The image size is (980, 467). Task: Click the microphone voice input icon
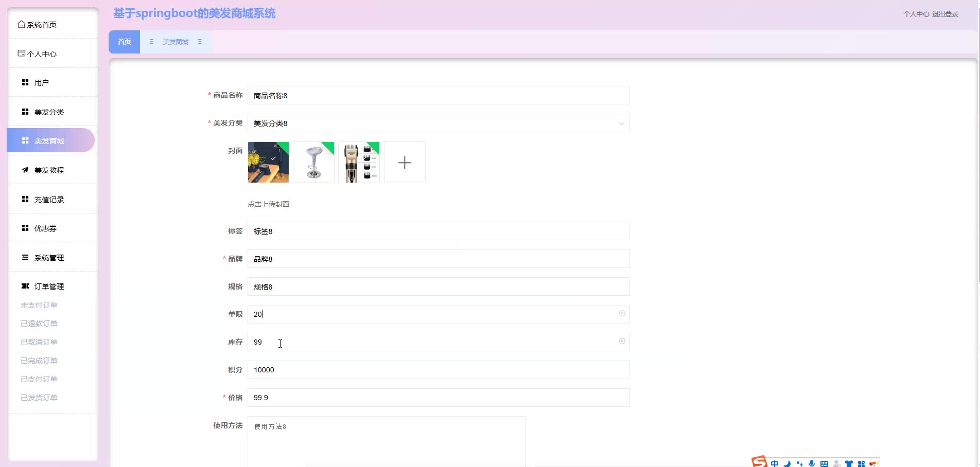pyautogui.click(x=812, y=463)
